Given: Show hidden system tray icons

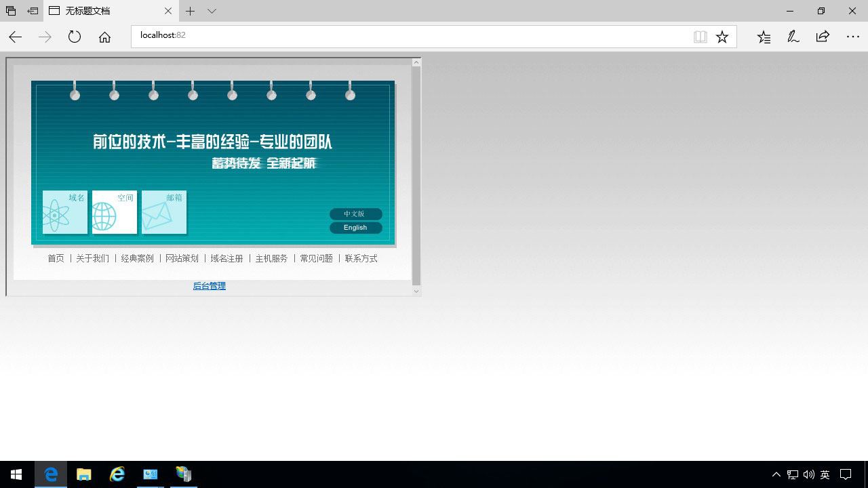Looking at the screenshot, I should [x=776, y=474].
